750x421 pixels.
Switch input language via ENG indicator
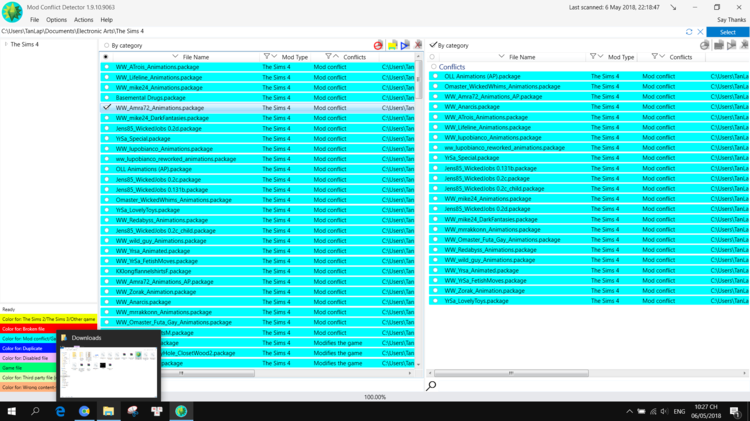[679, 411]
